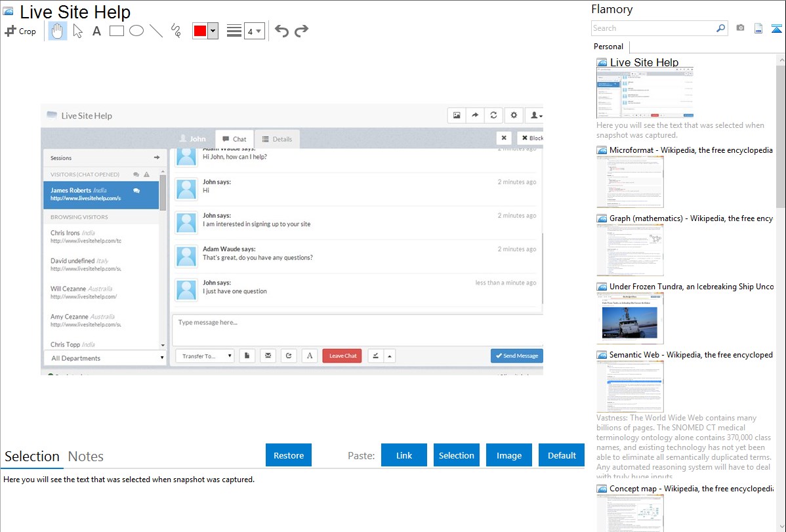Choose the text annotation tool
Image resolution: width=786 pixels, height=532 pixels.
coord(96,31)
